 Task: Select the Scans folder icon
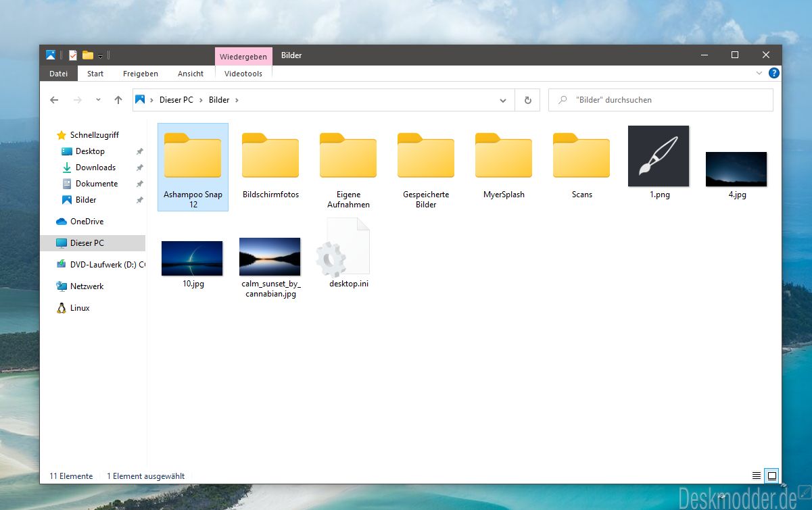tap(581, 155)
